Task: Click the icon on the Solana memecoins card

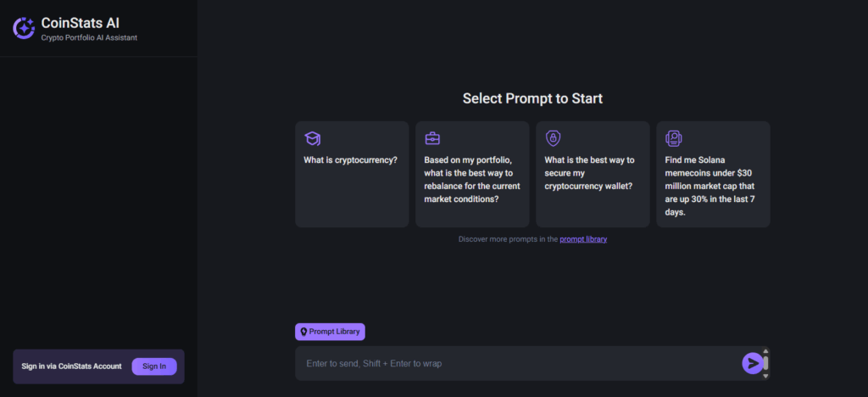Action: click(x=674, y=138)
